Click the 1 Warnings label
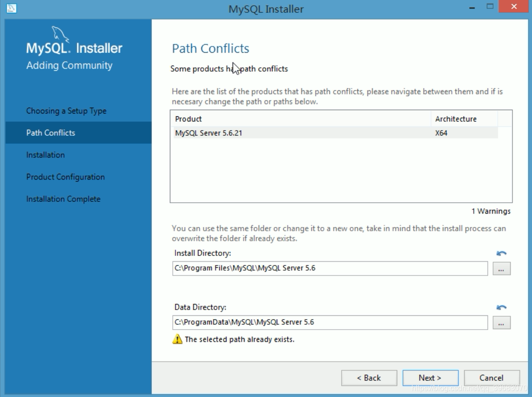The width and height of the screenshot is (532, 397). point(491,211)
